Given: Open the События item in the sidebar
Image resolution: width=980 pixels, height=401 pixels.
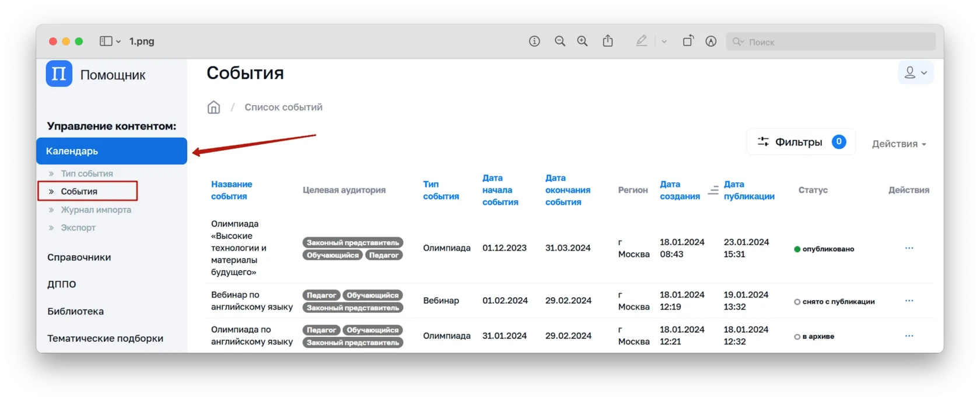Looking at the screenshot, I should 79,191.
